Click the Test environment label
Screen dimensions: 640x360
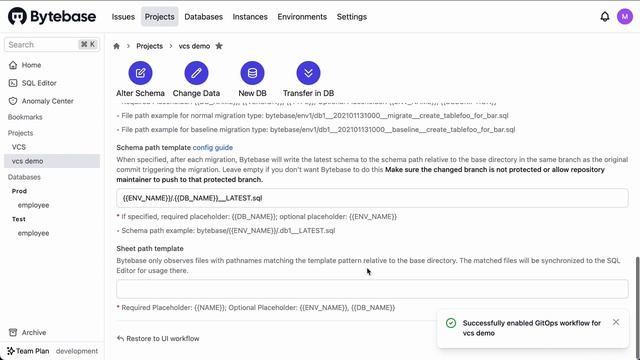click(19, 219)
